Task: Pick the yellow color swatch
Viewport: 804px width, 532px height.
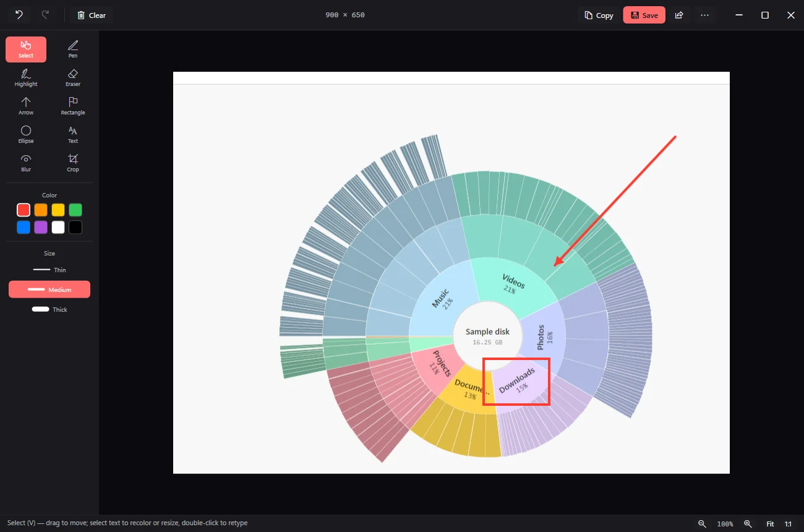Action: coord(58,210)
